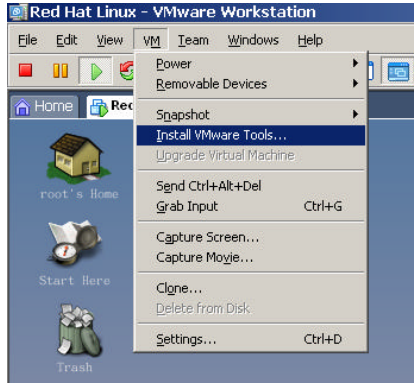Screen dimensions: 418x388
Task: Choose Clone from VM menu
Action: (251, 288)
